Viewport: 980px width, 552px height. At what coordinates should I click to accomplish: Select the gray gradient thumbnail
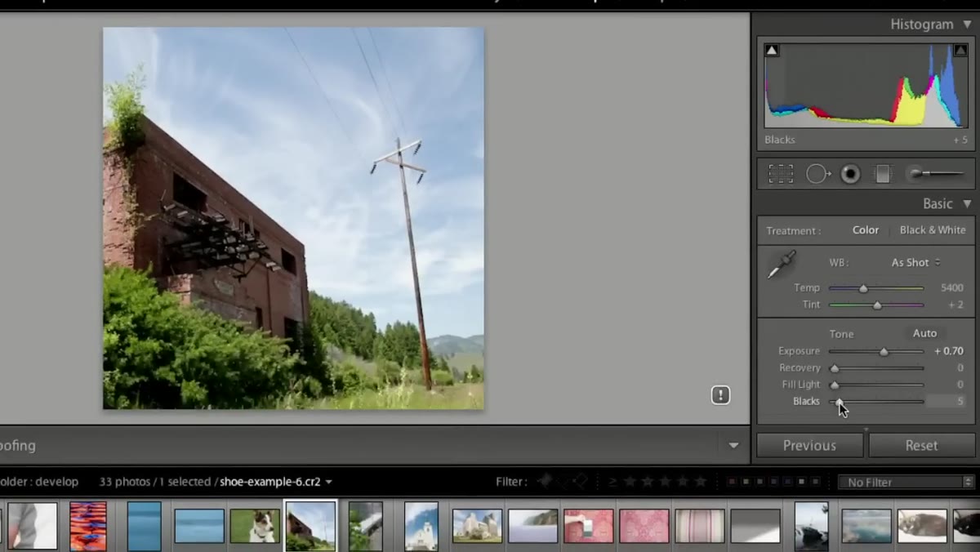755,526
